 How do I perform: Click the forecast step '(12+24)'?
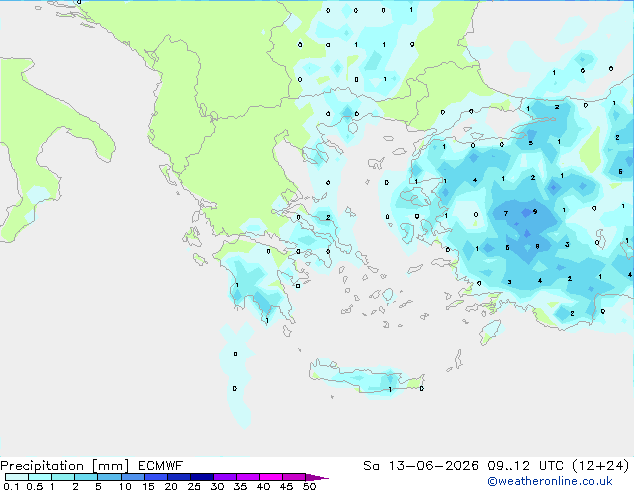tap(601, 466)
